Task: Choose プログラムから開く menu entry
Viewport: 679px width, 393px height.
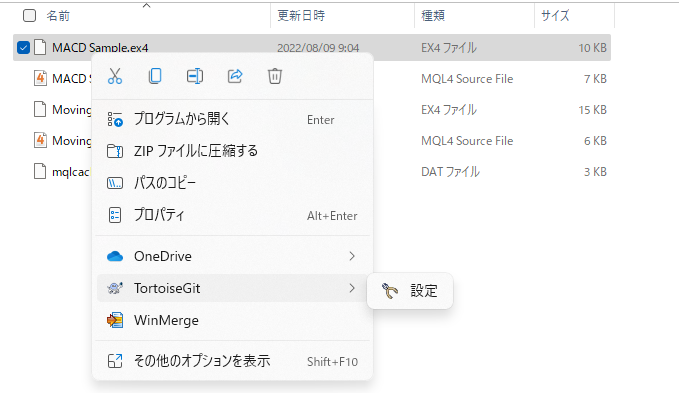Action: (233, 119)
